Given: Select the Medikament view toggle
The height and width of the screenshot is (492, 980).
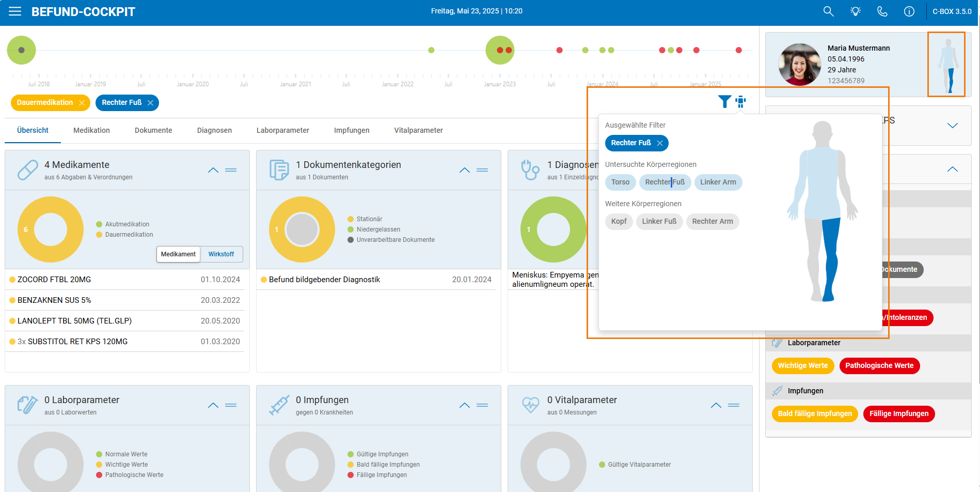Looking at the screenshot, I should (x=178, y=254).
